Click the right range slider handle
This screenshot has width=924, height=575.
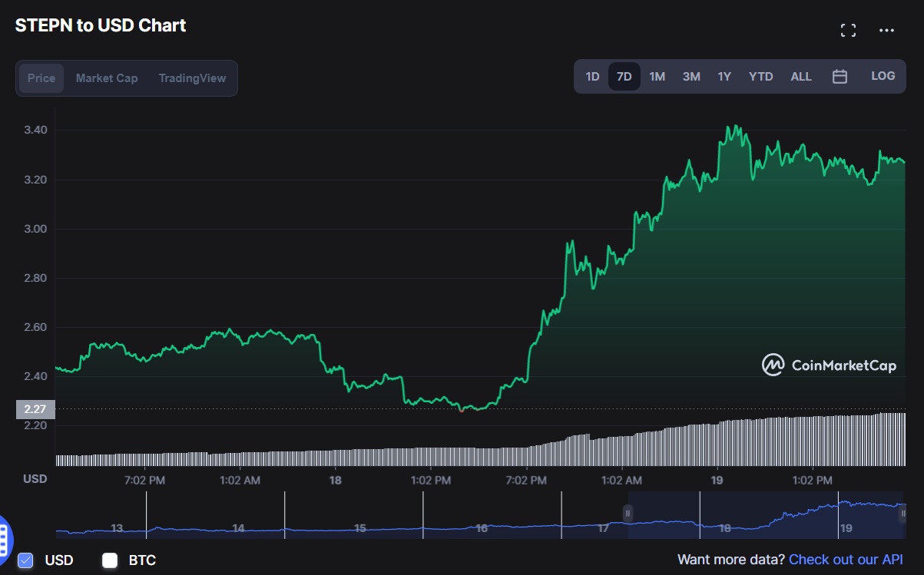902,514
